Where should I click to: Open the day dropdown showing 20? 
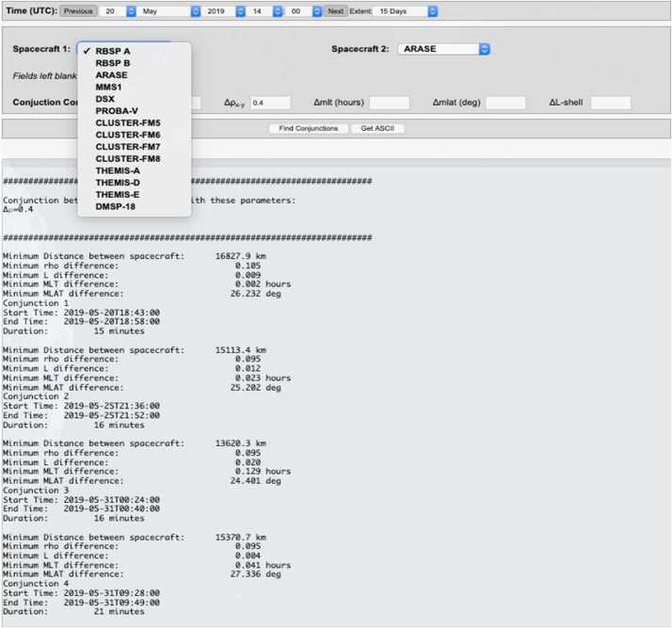pyautogui.click(x=119, y=11)
